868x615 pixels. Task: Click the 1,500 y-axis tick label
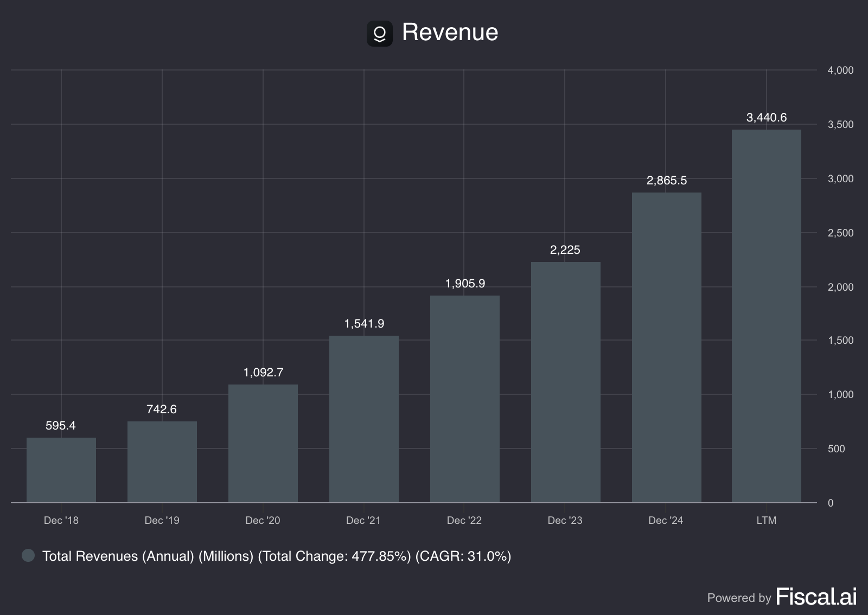click(840, 340)
